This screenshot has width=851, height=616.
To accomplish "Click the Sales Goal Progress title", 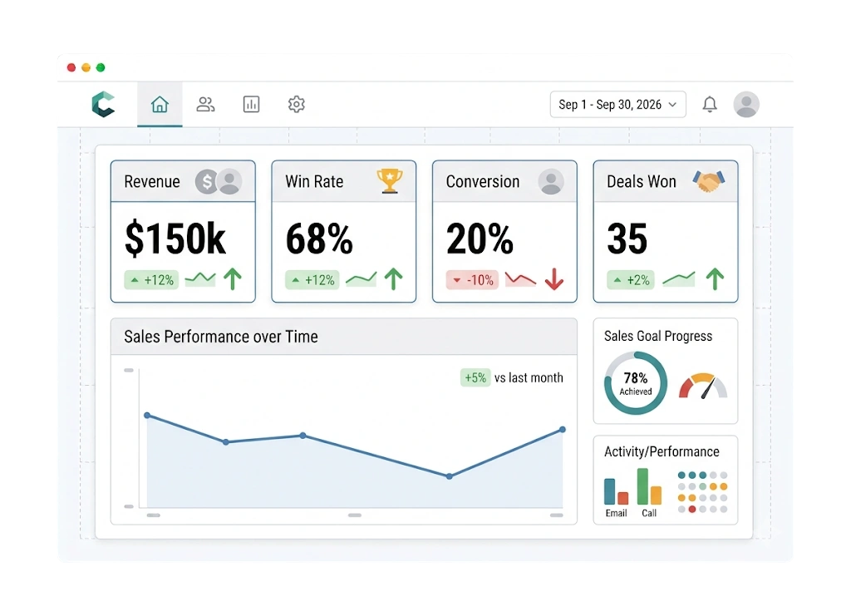I will (x=658, y=336).
